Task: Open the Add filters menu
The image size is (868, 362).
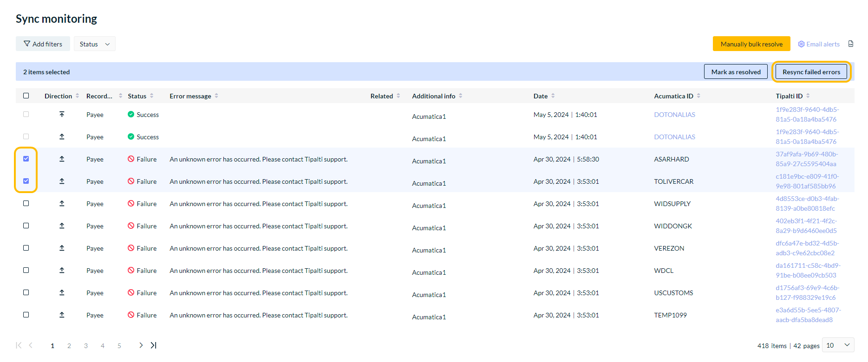Action: 43,44
